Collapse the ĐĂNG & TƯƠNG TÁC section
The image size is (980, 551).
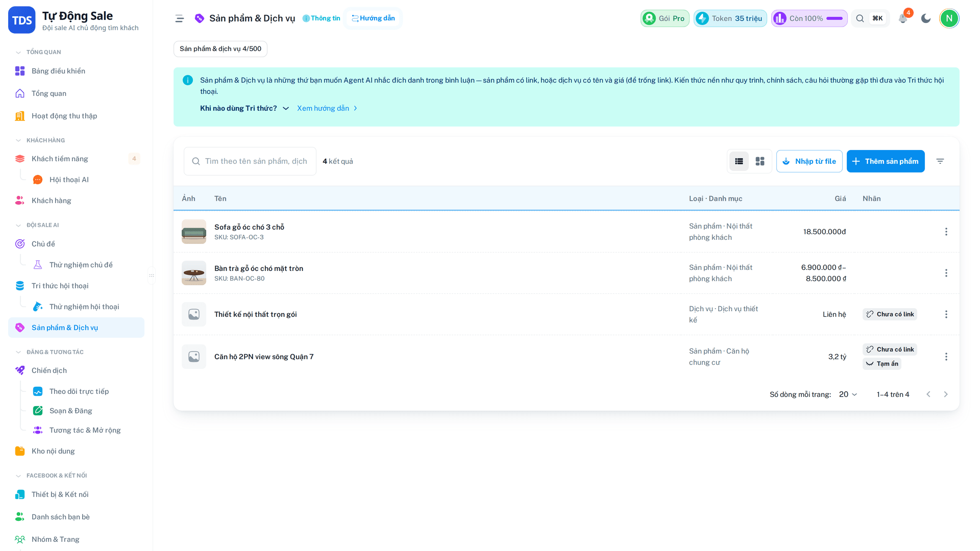(x=50, y=352)
